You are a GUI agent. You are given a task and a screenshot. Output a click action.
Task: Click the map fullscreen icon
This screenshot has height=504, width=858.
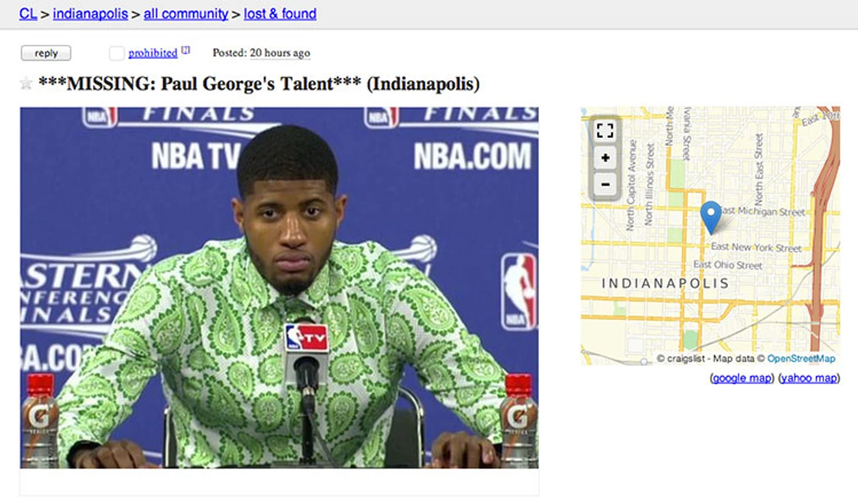coord(605,130)
